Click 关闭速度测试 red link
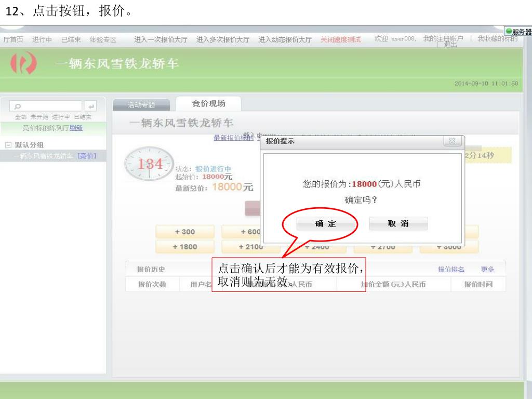This screenshot has height=399, width=532. coord(341,39)
